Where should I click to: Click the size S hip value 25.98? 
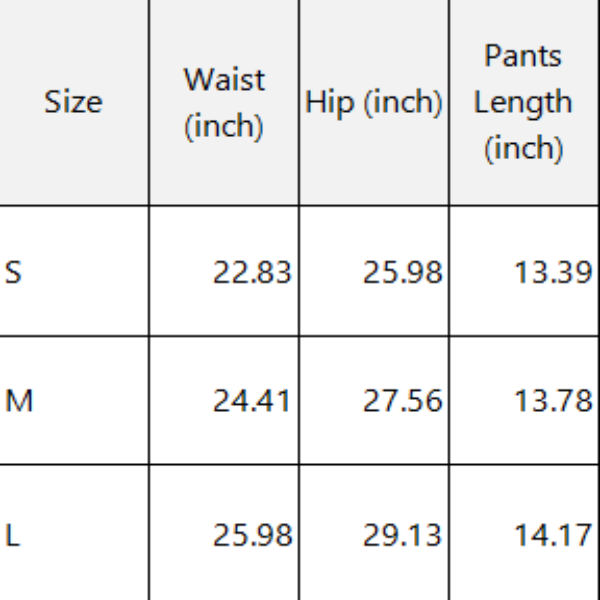tap(401, 271)
